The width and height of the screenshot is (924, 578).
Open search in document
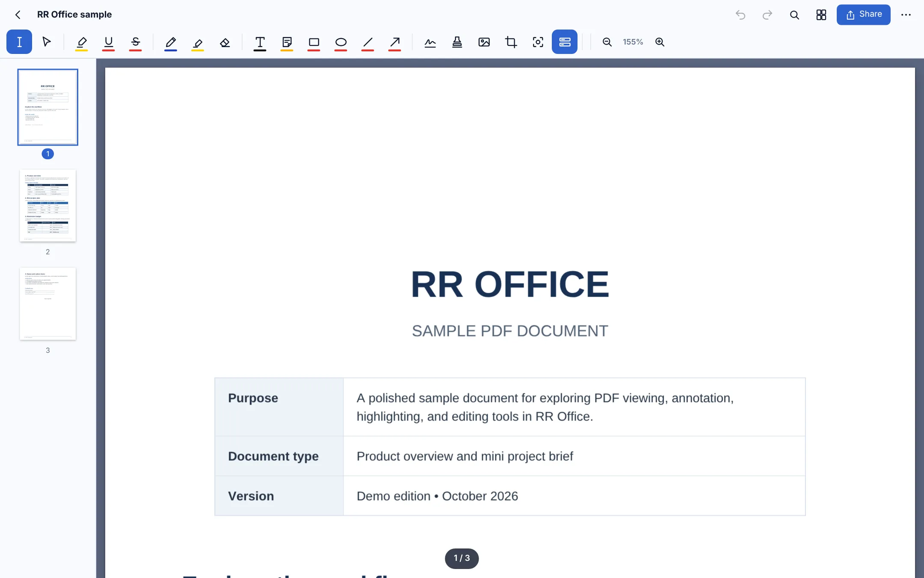(x=794, y=15)
